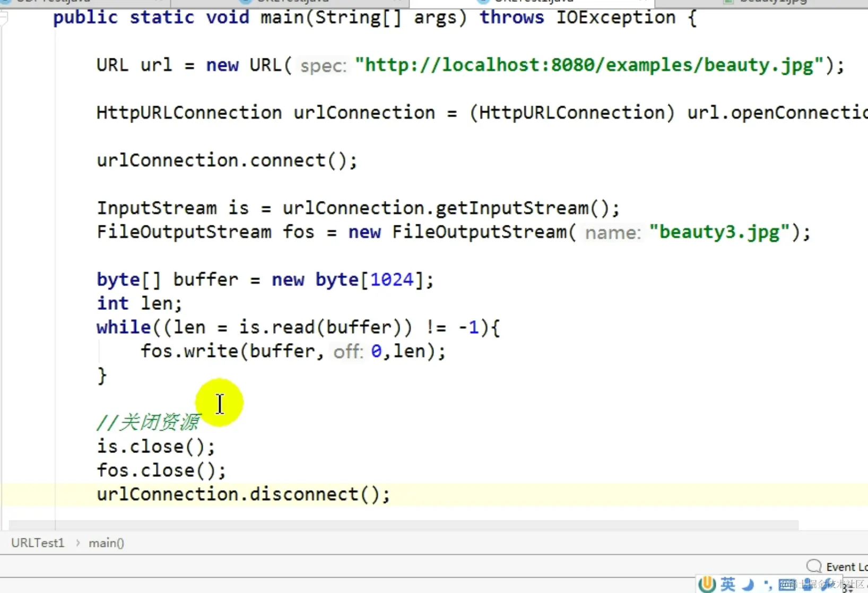This screenshot has width=868, height=593.
Task: Click the 1024 buffer size number
Action: (x=392, y=280)
